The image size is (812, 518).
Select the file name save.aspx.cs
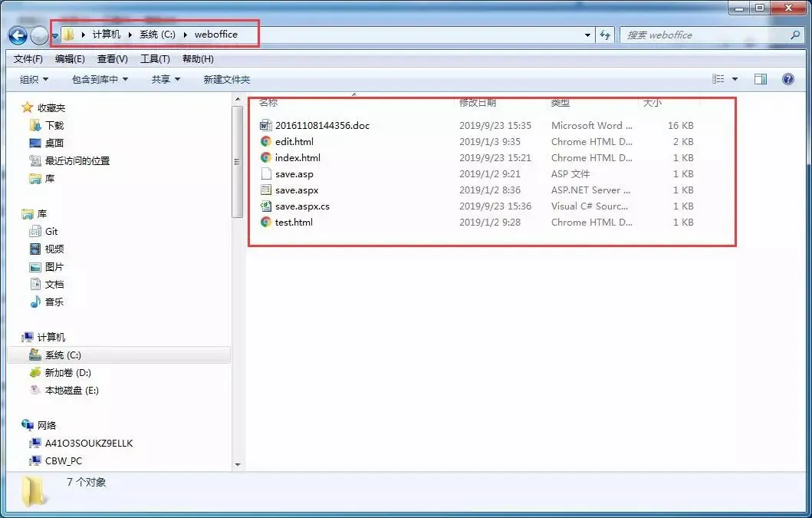coord(302,206)
